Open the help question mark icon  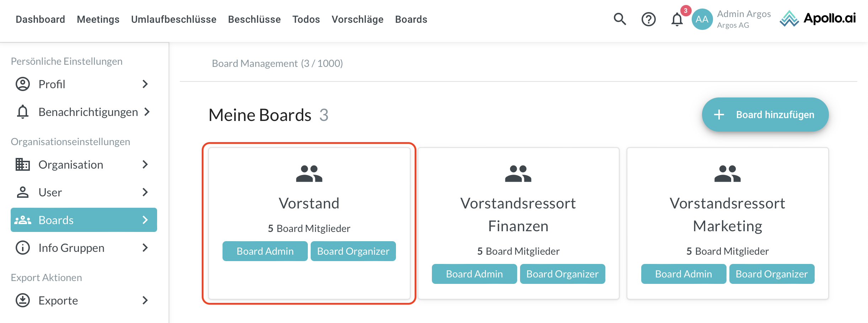tap(648, 19)
